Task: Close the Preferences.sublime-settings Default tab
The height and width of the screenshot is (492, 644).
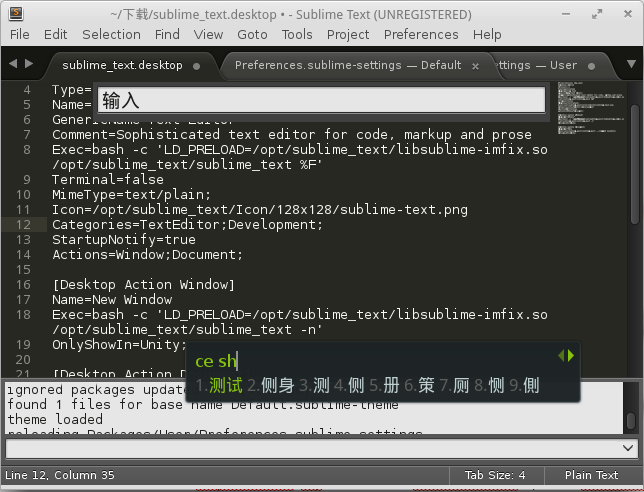Action: (476, 66)
